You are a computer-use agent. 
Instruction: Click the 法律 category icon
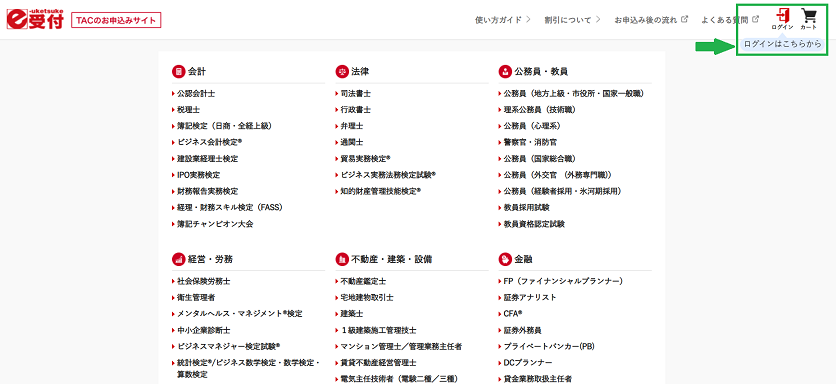click(342, 71)
